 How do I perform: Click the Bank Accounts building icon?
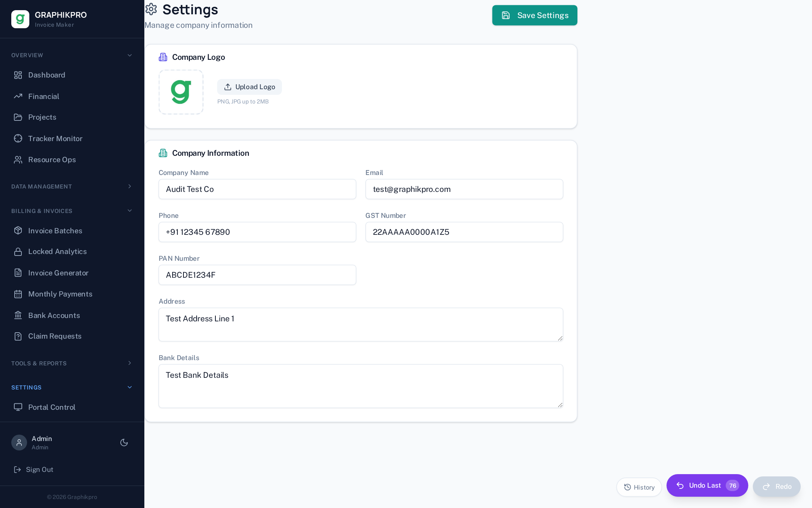pos(18,315)
